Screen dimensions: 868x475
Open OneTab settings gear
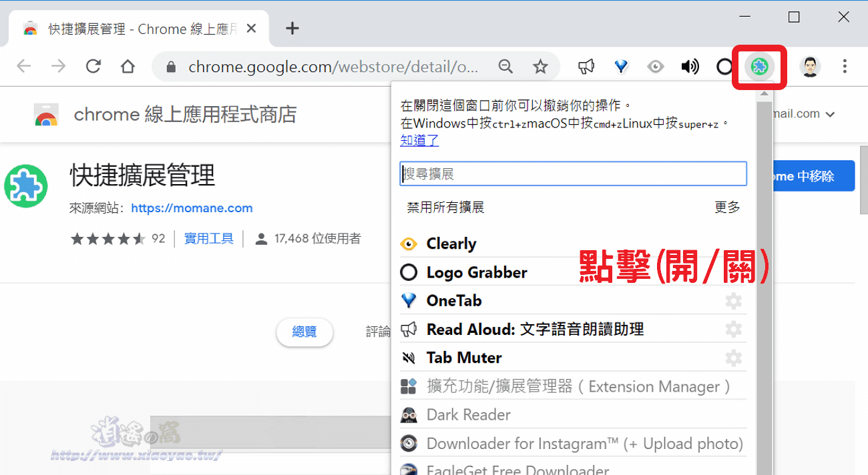734,301
